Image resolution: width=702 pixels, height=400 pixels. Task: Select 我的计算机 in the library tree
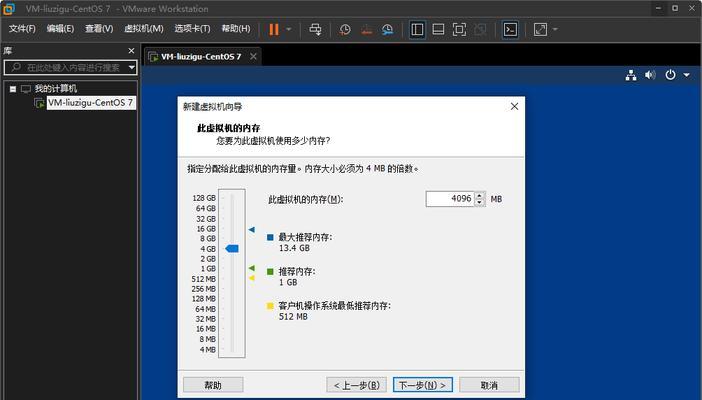click(x=56, y=89)
